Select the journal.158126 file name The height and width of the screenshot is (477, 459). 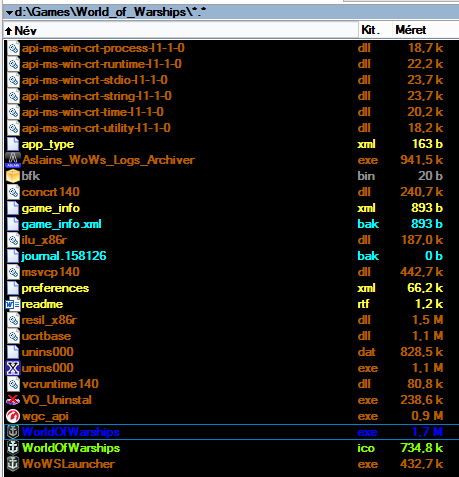click(x=64, y=256)
